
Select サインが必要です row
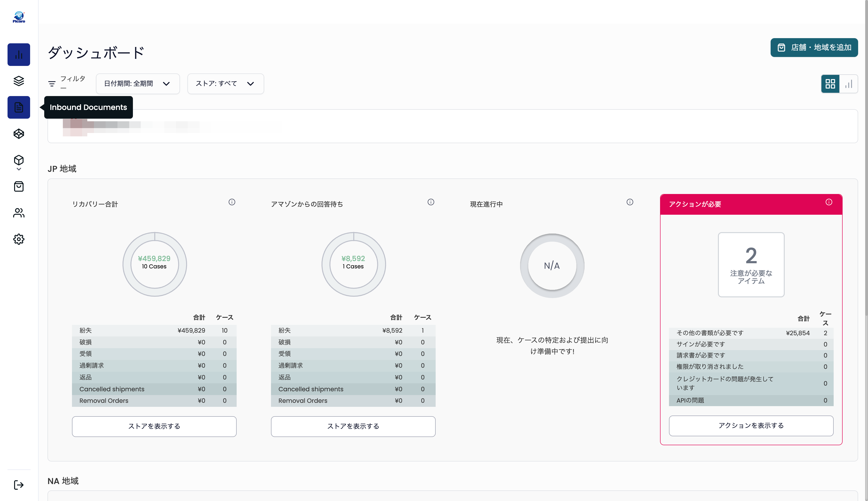coord(752,344)
